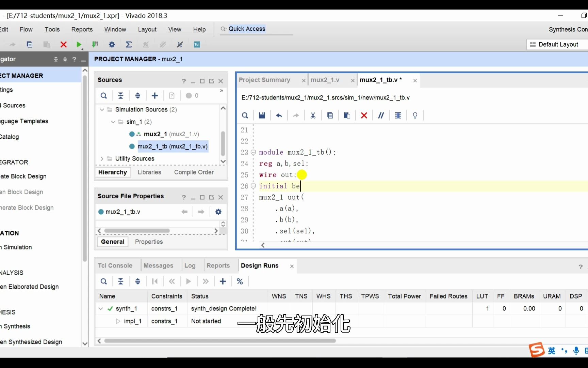Cut selection with scissors icon
This screenshot has width=588, height=368.
(x=313, y=115)
